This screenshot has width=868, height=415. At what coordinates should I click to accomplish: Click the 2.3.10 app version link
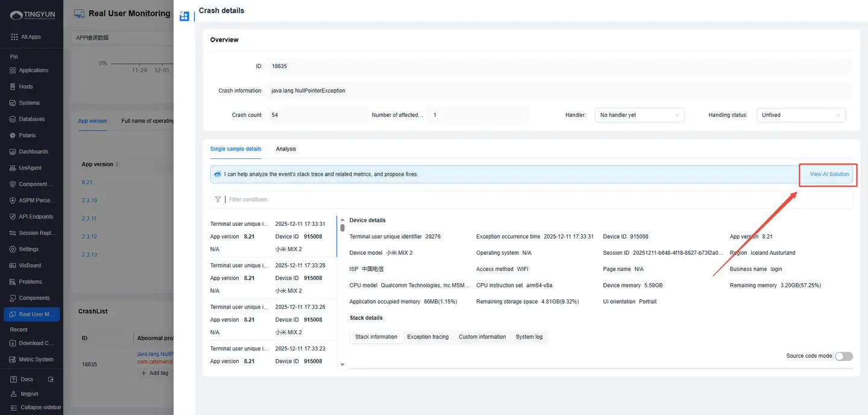coord(89,201)
